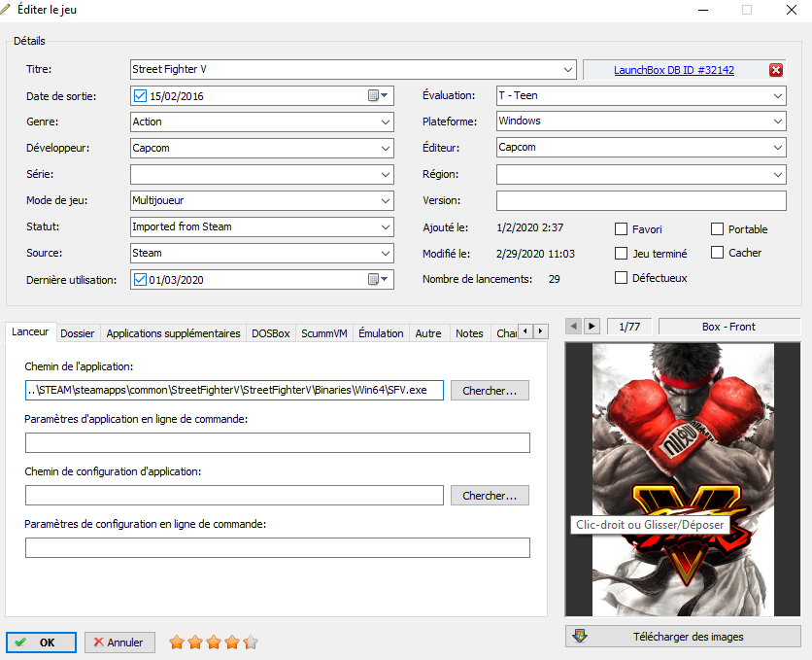Set rating to one star
This screenshot has height=660, width=812.
click(x=177, y=643)
